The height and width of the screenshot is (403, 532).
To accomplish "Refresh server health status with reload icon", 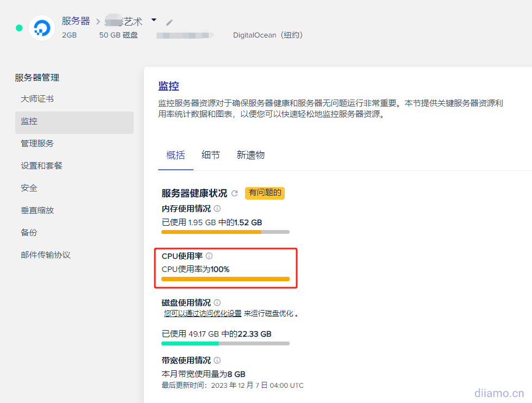I will (x=235, y=193).
